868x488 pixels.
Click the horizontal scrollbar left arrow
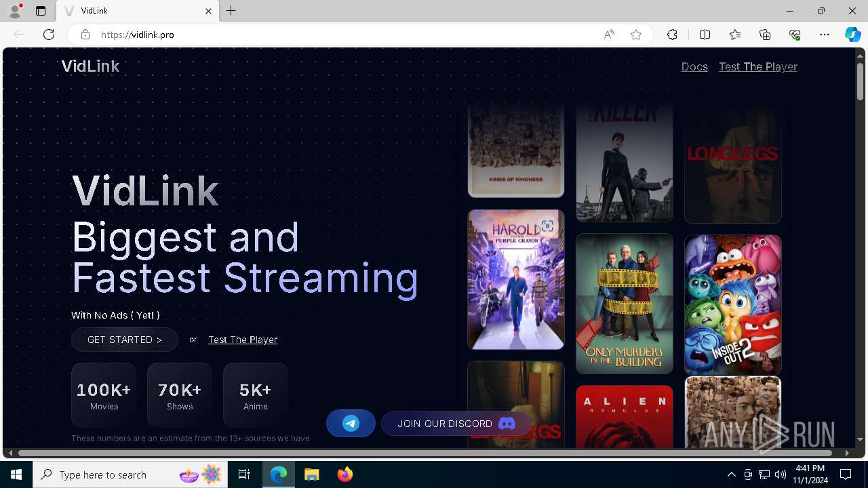(x=10, y=453)
